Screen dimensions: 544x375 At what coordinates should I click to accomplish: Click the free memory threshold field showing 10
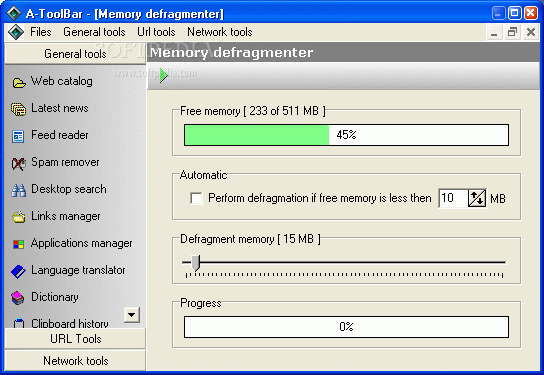click(453, 198)
